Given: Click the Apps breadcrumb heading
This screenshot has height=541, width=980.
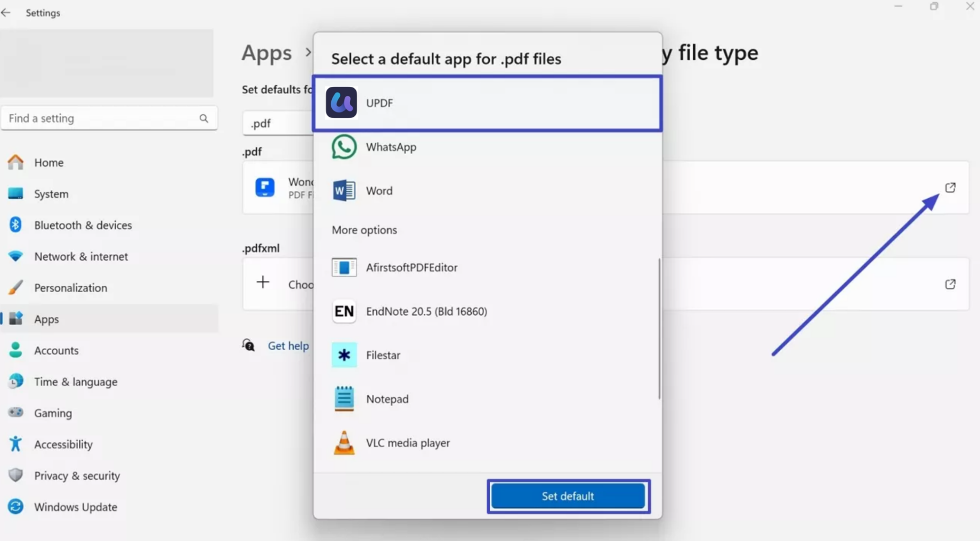Looking at the screenshot, I should [267, 53].
